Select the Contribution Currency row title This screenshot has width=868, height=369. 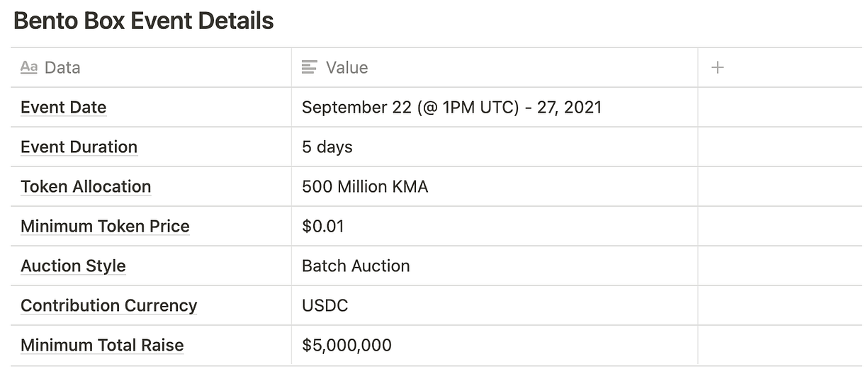click(x=108, y=306)
